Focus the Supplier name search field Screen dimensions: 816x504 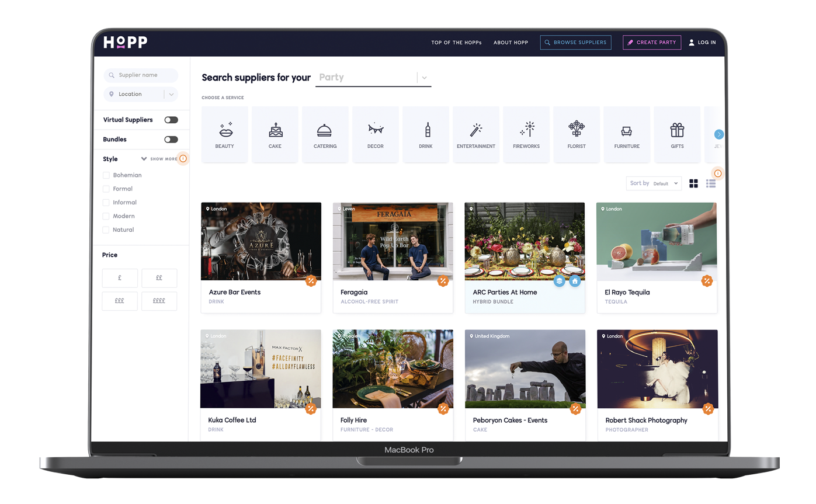(141, 75)
